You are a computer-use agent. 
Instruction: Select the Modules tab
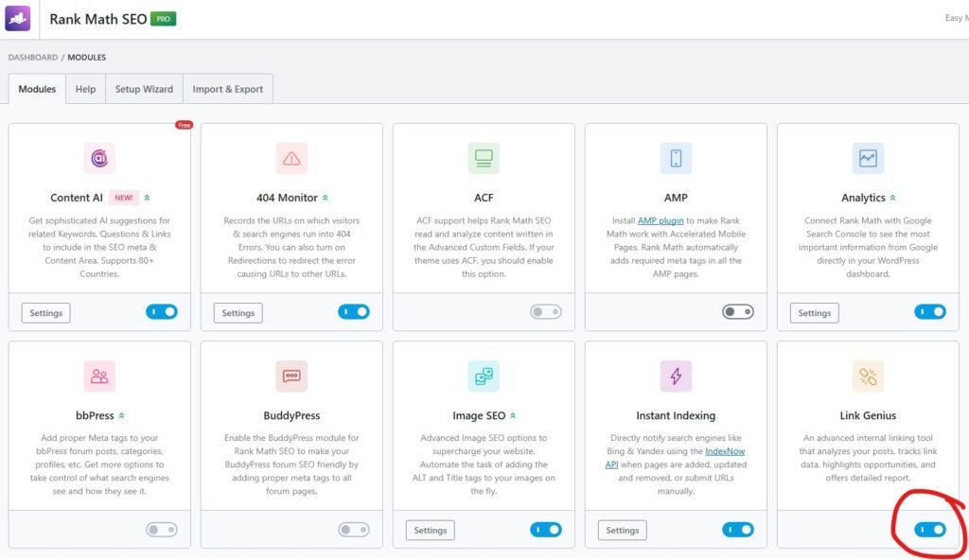(x=37, y=89)
